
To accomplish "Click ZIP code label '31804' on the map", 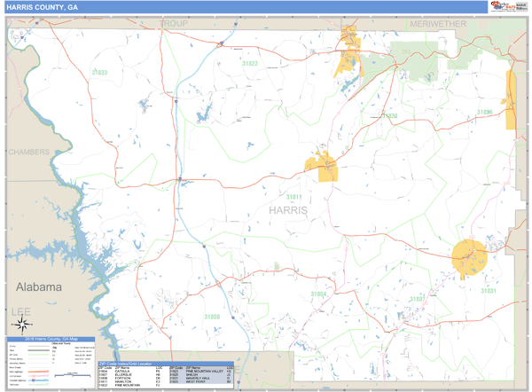I will tap(318, 294).
